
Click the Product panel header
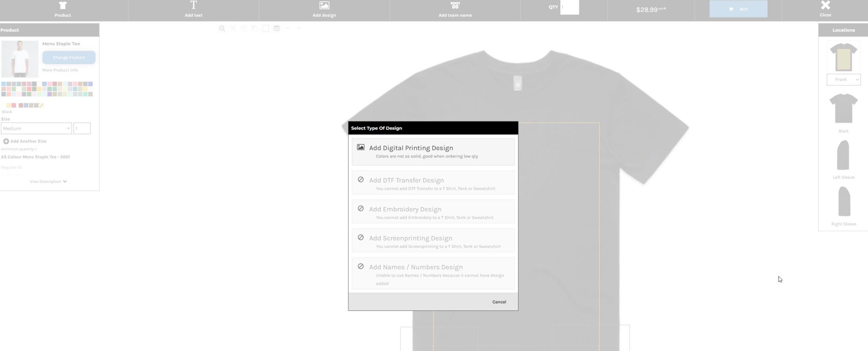50,30
